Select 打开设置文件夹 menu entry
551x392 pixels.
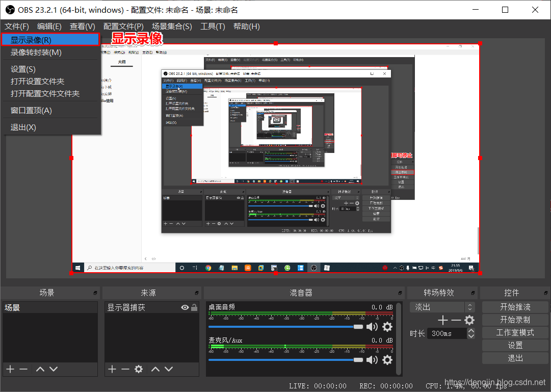(50, 81)
